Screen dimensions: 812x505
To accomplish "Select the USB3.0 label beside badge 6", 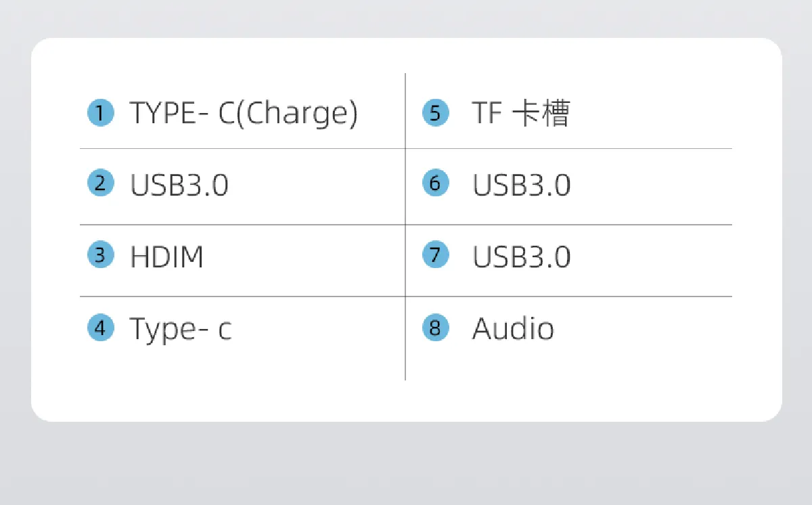I will 522,185.
